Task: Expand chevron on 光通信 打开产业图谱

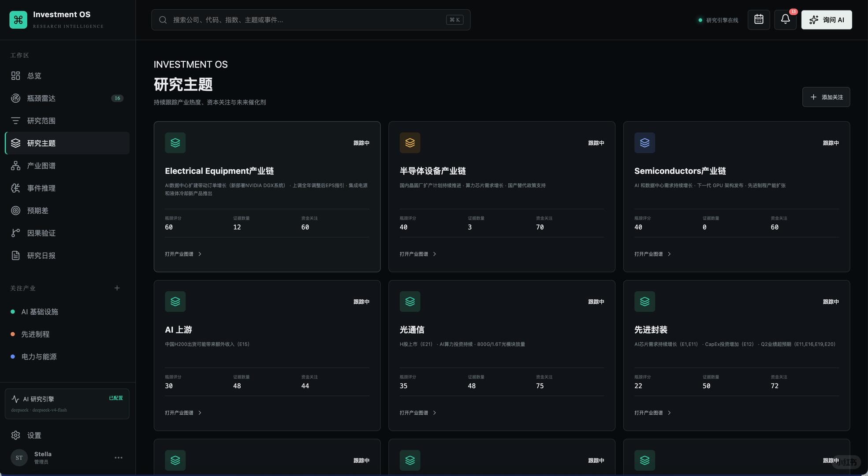Action: click(435, 413)
